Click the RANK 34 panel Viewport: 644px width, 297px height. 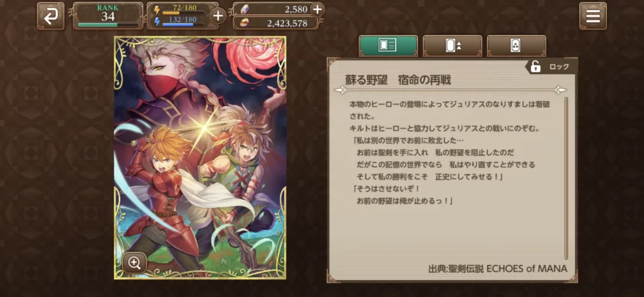pyautogui.click(x=108, y=16)
